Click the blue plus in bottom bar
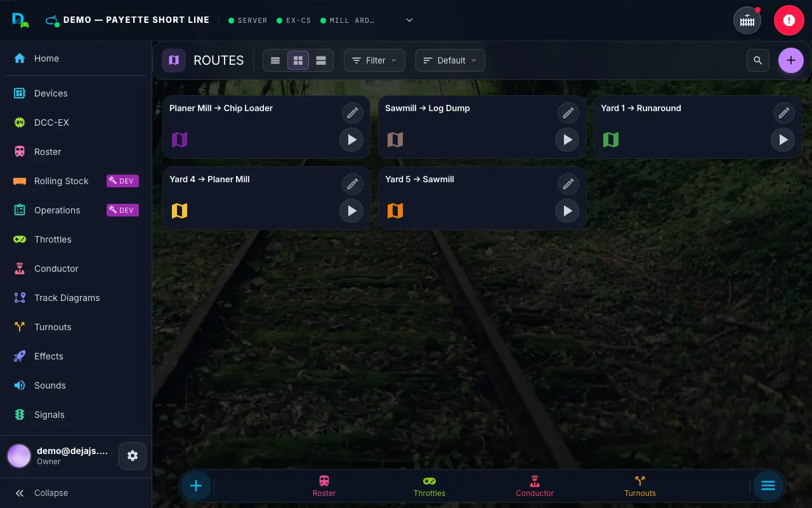Viewport: 812px width, 508px height. [196, 486]
